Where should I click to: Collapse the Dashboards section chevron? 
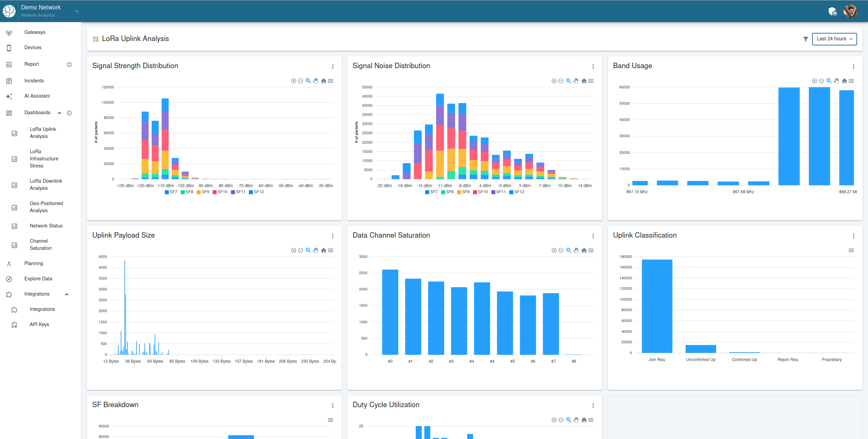point(59,113)
